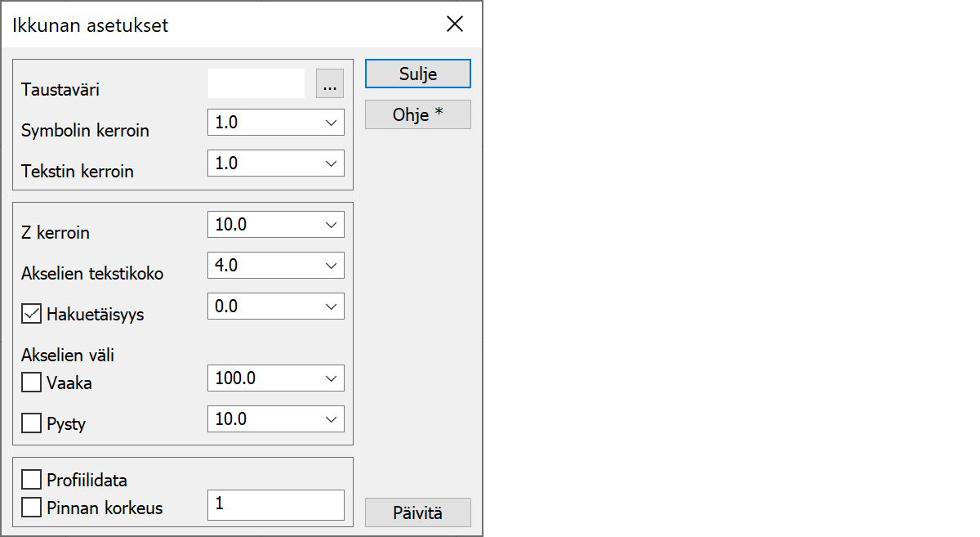Click the Taustaväri white color swatch
980x537 pixels.
tap(256, 84)
